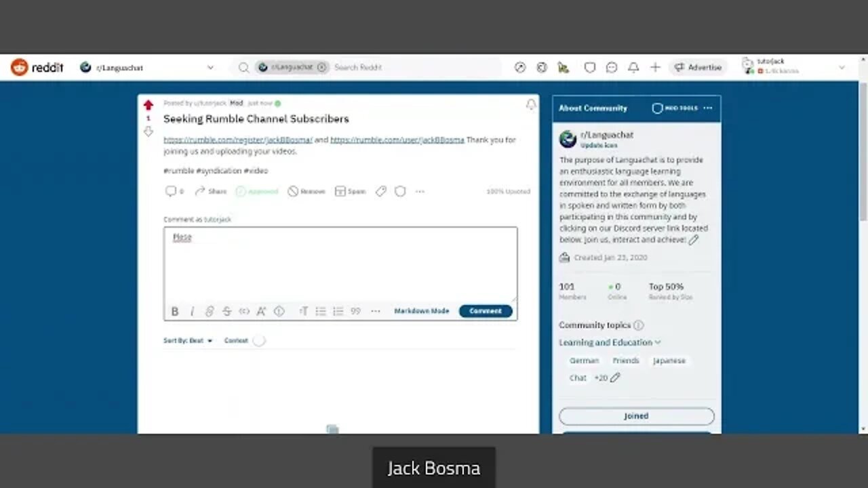868x488 pixels.
Task: Open the Notifications bell in header
Action: (633, 67)
